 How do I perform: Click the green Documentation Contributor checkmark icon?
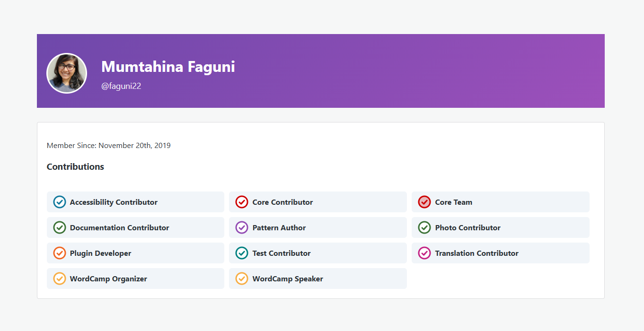pos(59,227)
